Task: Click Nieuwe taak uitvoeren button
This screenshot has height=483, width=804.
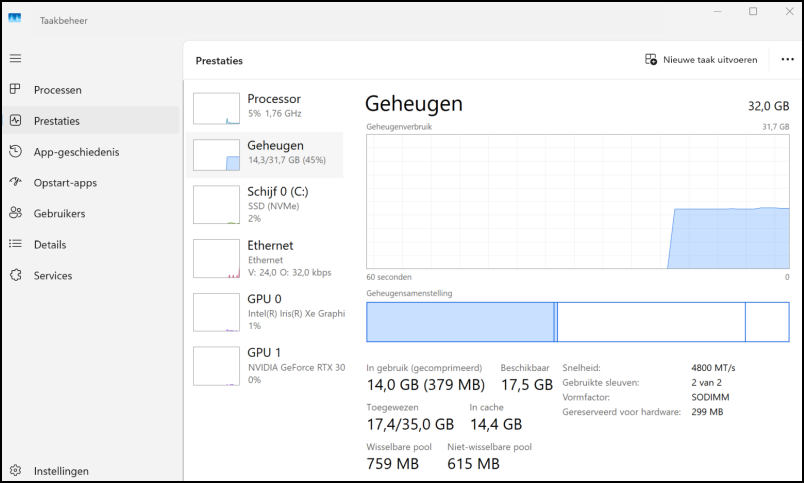Action: click(701, 60)
